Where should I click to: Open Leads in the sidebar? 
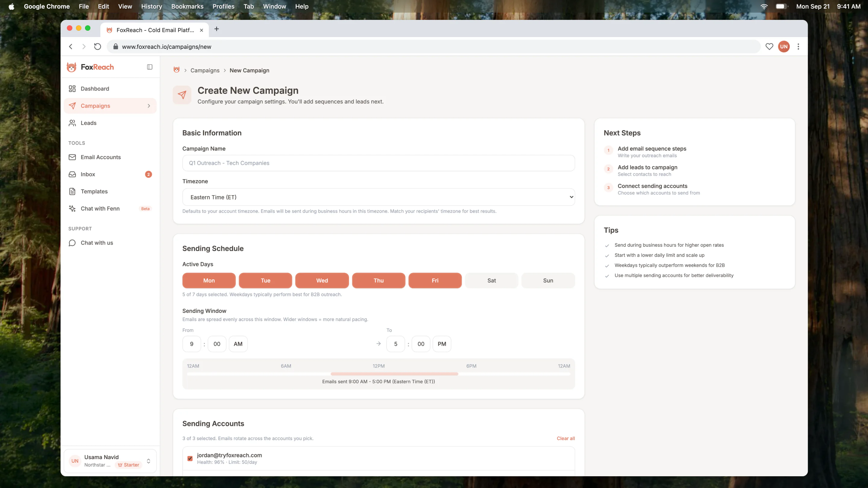(x=110, y=123)
